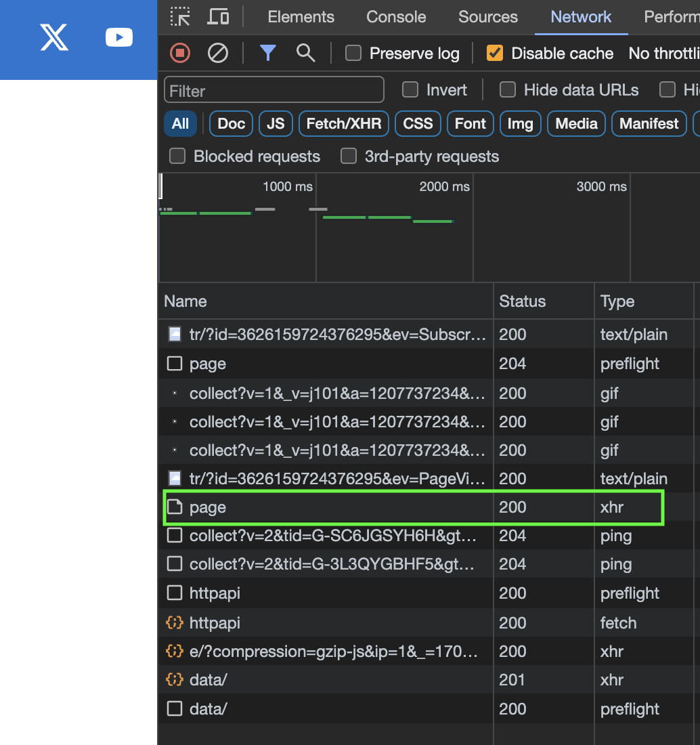Stop recording network log
700x745 pixels.
click(180, 53)
